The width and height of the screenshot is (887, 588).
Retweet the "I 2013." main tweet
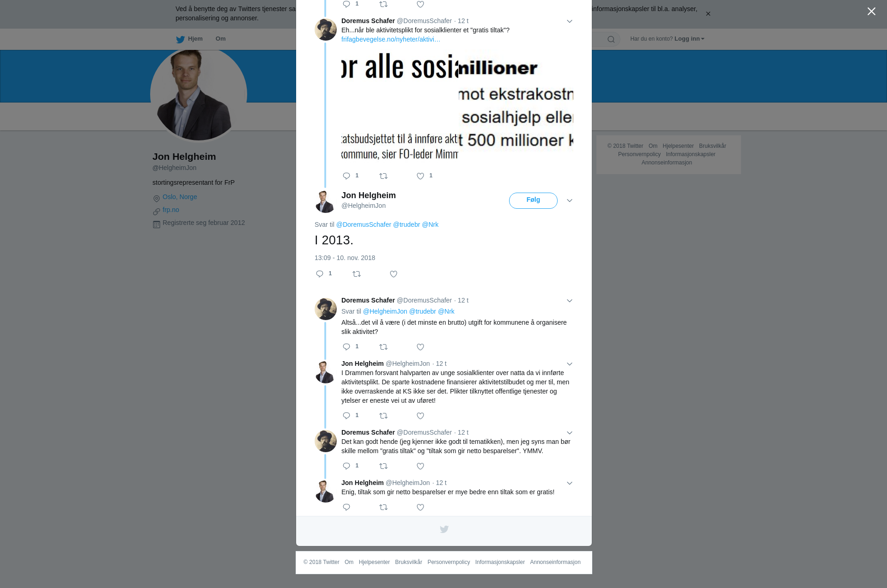pos(357,274)
